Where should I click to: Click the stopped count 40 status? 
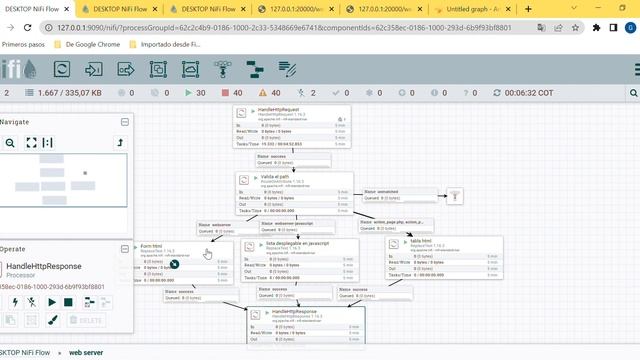[232, 93]
